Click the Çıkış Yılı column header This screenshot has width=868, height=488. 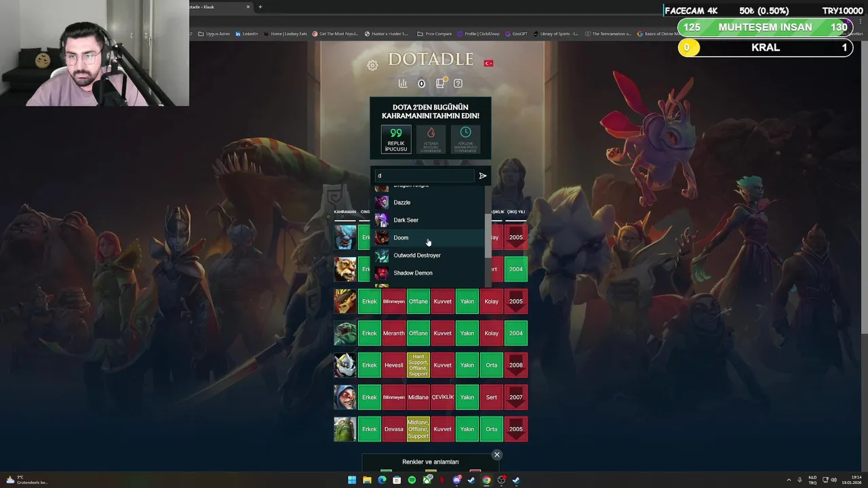coord(516,211)
